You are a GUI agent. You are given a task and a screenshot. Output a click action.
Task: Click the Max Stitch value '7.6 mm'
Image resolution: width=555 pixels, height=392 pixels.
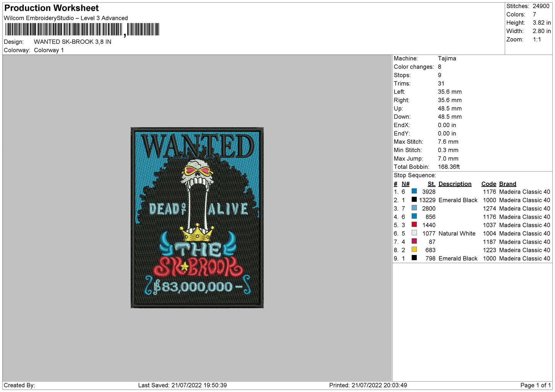pos(448,142)
